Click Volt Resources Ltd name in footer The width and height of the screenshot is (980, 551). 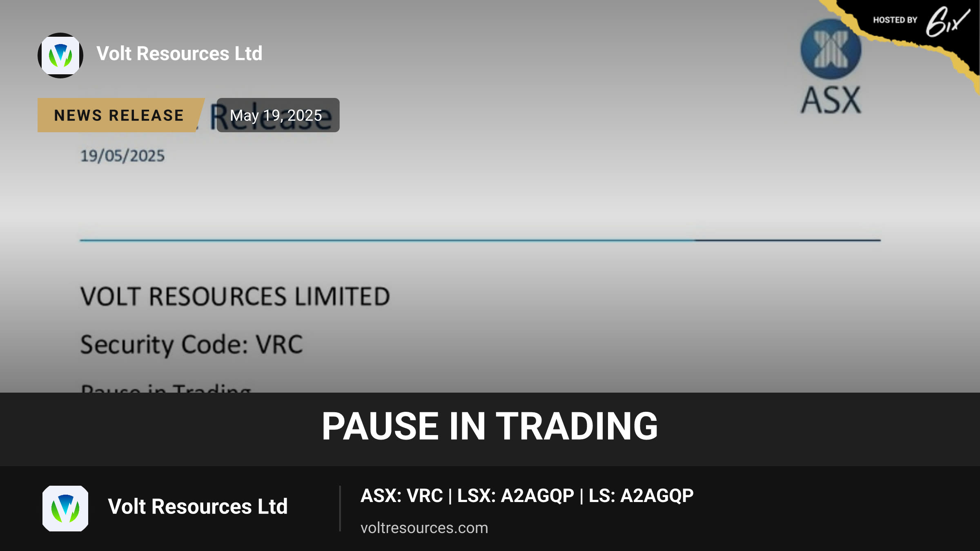click(x=198, y=507)
